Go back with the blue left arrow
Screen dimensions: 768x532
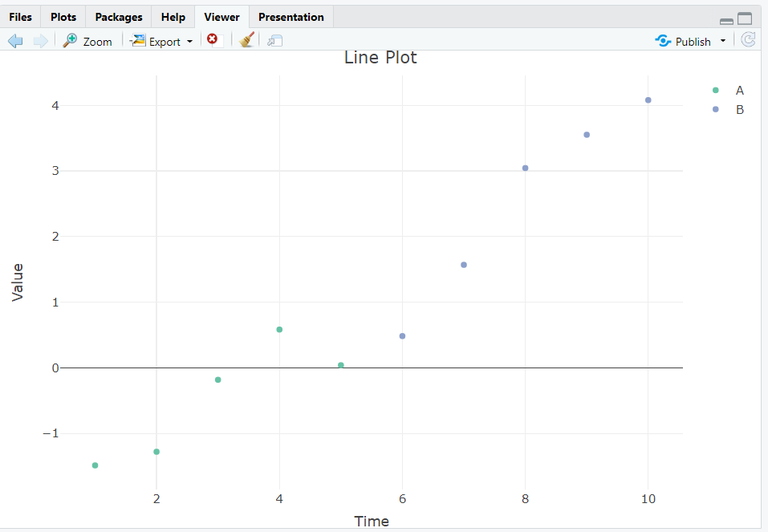tap(16, 41)
